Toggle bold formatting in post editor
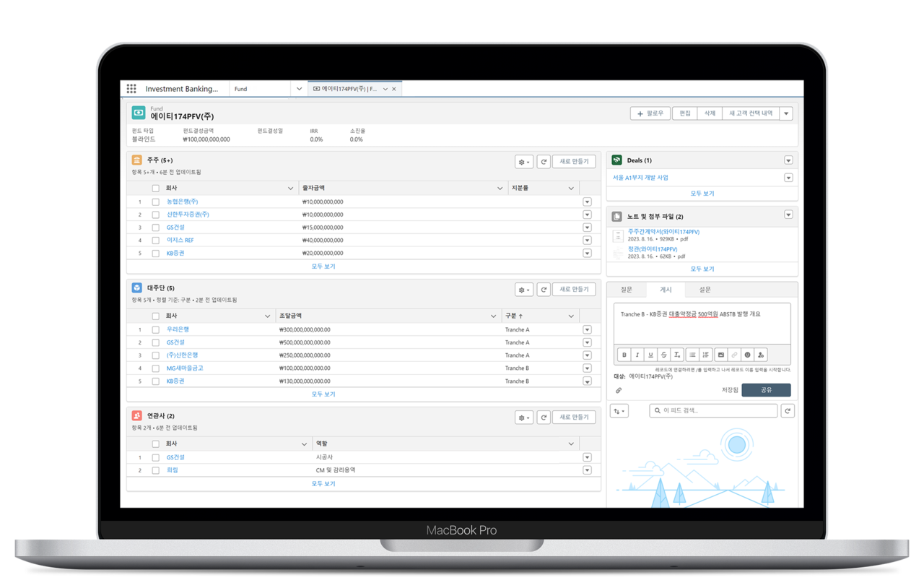This screenshot has height=588, width=924. tap(624, 355)
